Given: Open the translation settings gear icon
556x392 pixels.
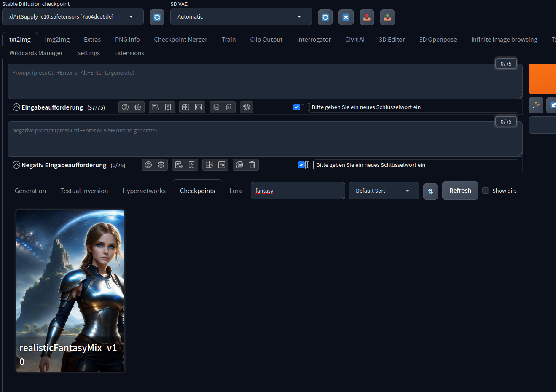Looking at the screenshot, I should pos(138,107).
